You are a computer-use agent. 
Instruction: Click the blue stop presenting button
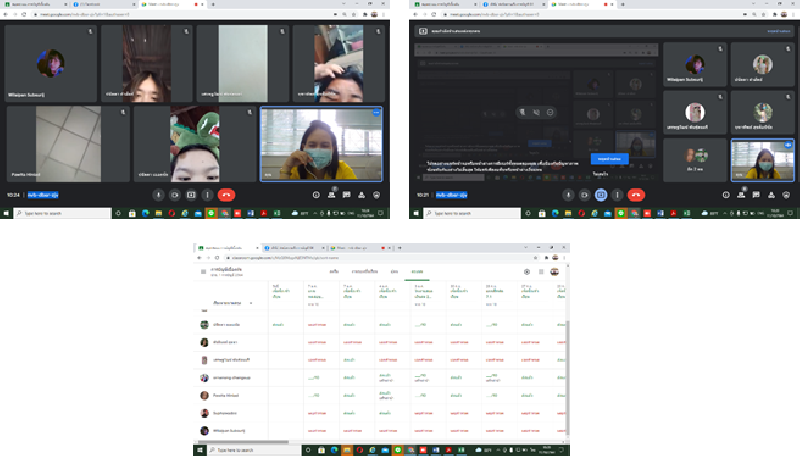(609, 158)
